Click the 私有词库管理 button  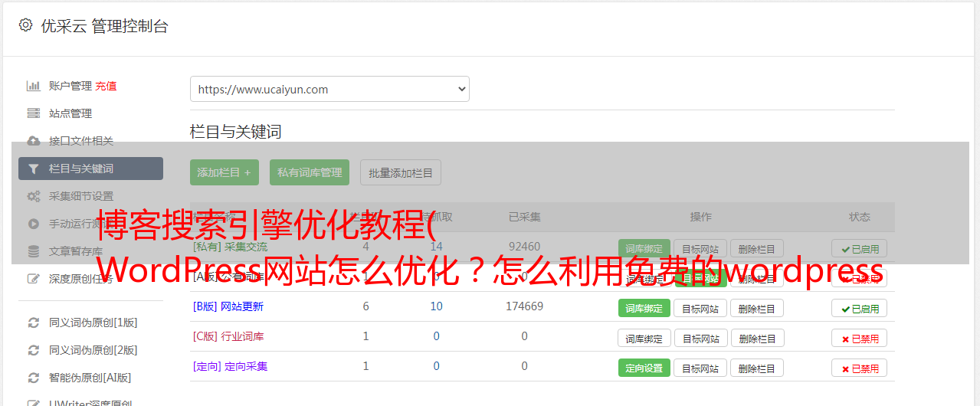(x=310, y=172)
